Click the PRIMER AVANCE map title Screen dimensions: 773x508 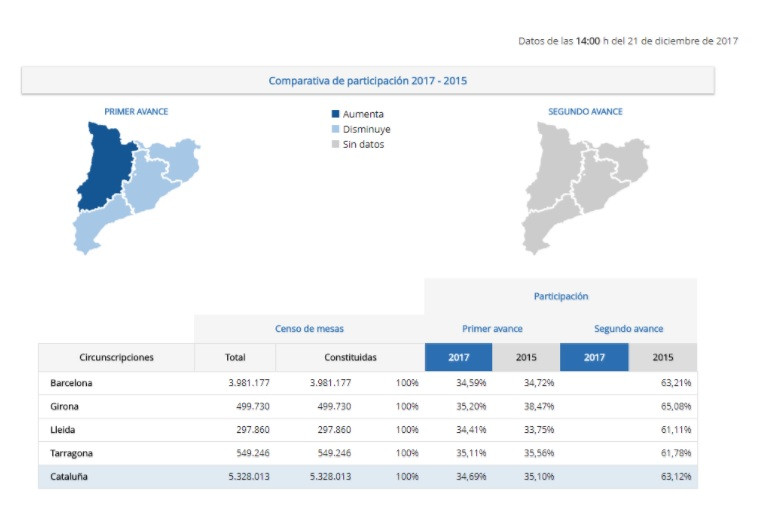(136, 111)
